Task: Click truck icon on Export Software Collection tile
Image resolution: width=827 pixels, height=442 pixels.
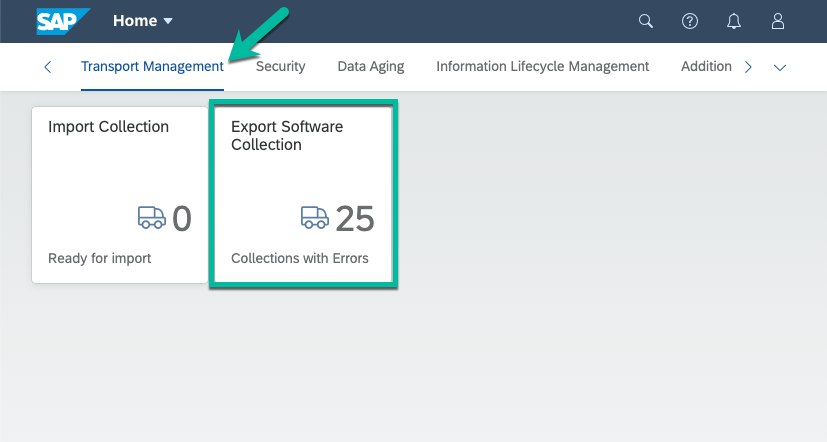Action: click(314, 217)
